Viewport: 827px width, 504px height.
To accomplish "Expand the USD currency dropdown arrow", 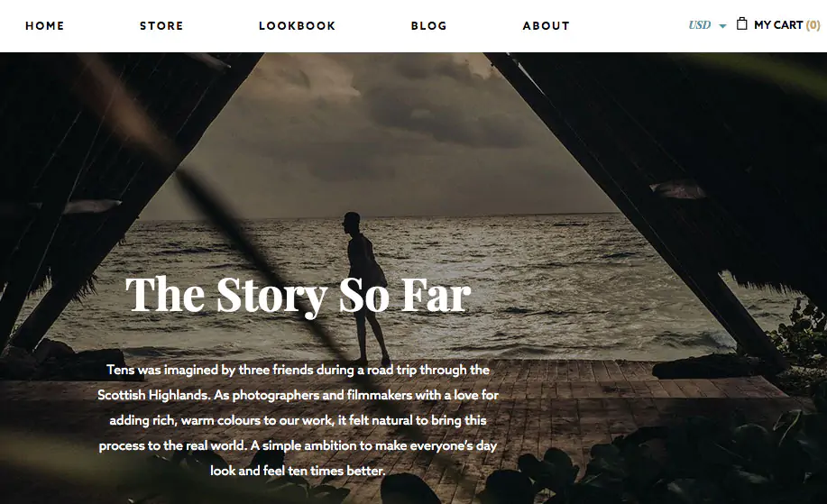I will [x=722, y=26].
